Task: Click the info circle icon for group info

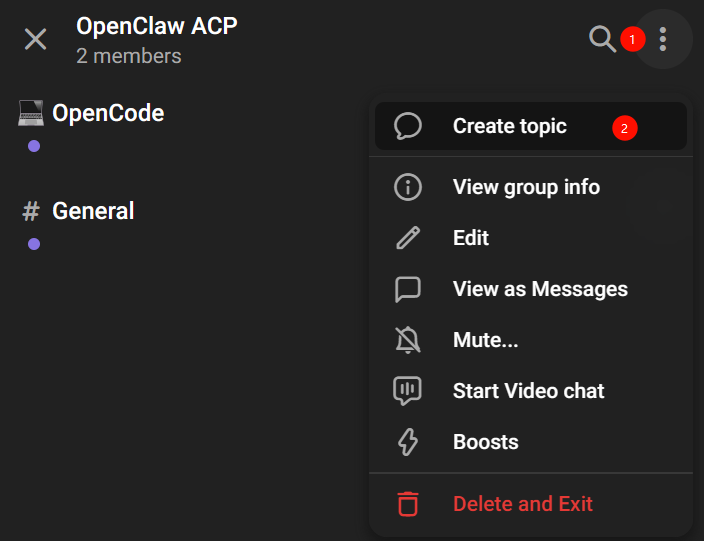Action: click(408, 187)
